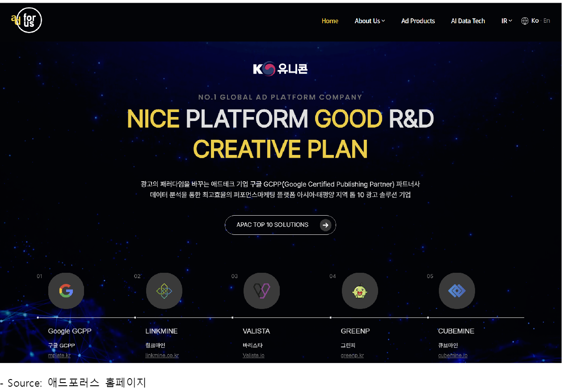Expand the About Us menu
This screenshot has height=392, width=564.
click(x=370, y=21)
